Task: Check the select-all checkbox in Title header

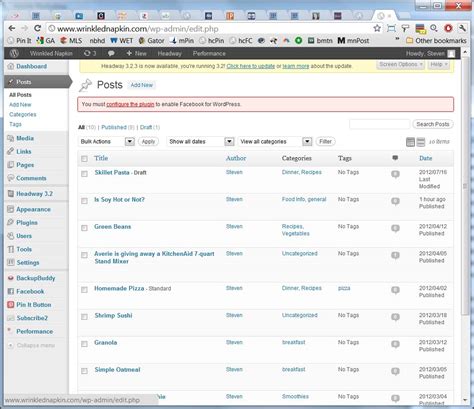Action: point(84,159)
